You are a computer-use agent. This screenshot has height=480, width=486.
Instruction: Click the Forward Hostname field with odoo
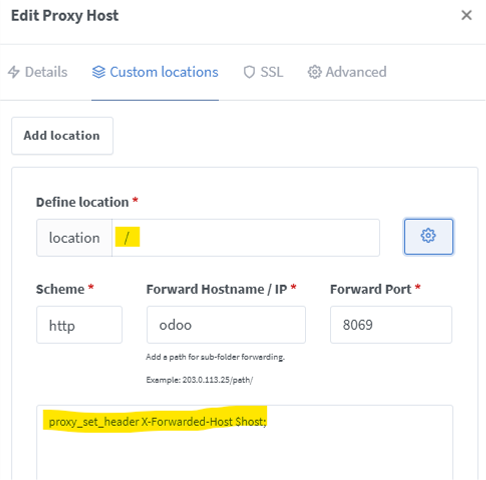point(226,325)
